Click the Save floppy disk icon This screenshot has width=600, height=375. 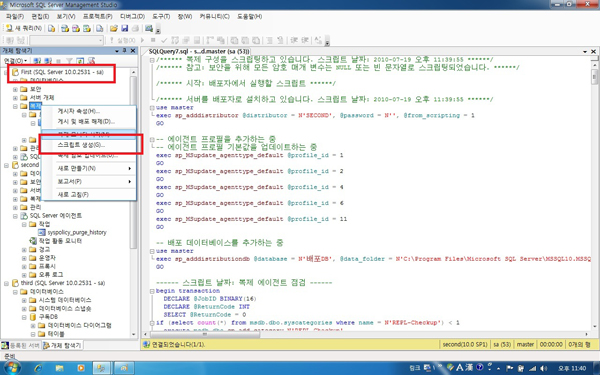coord(124,28)
